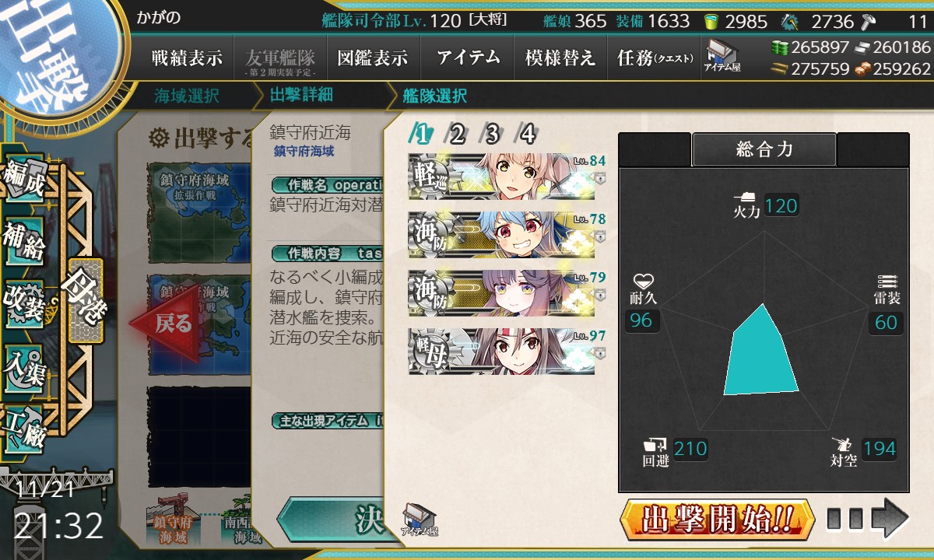This screenshot has width=934, height=560.
Task: Select fleet number 2
Action: pyautogui.click(x=457, y=134)
